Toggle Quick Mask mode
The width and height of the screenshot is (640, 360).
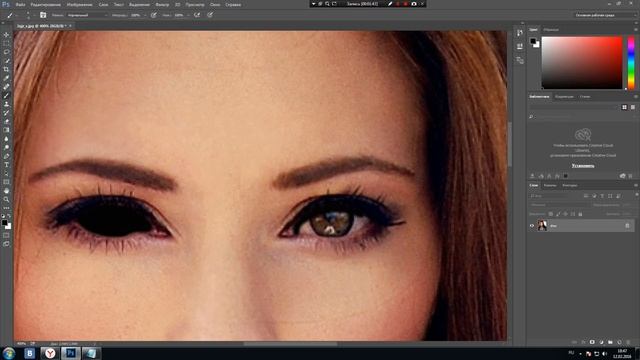(x=6, y=235)
